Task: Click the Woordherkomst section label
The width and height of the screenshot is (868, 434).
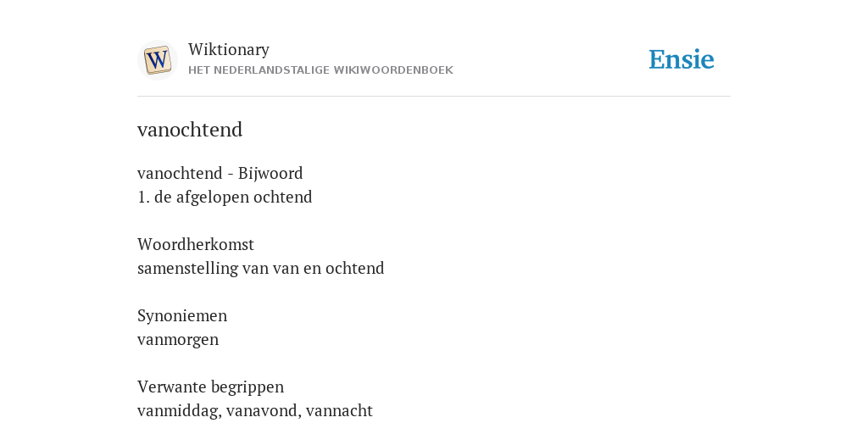Action: click(196, 244)
